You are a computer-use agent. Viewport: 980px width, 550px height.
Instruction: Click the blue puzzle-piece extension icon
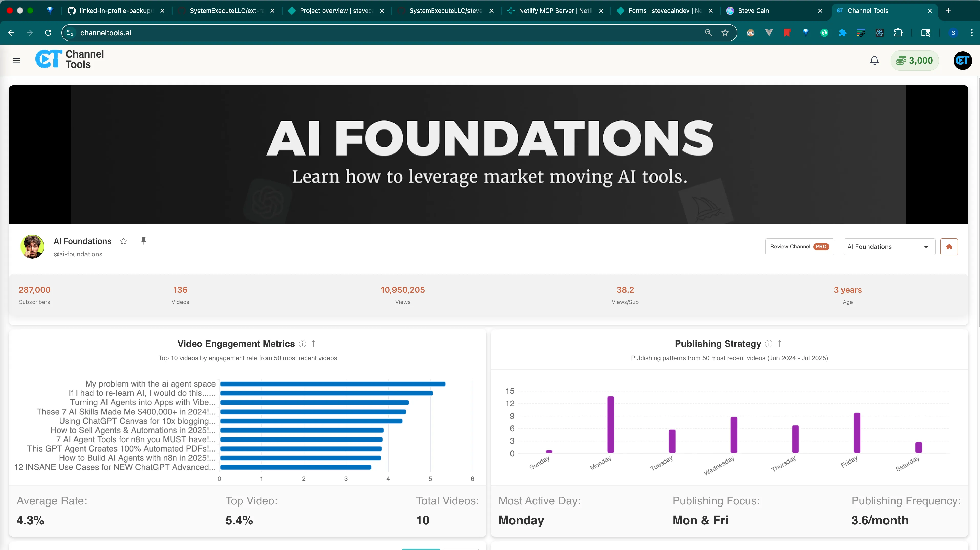tap(843, 33)
